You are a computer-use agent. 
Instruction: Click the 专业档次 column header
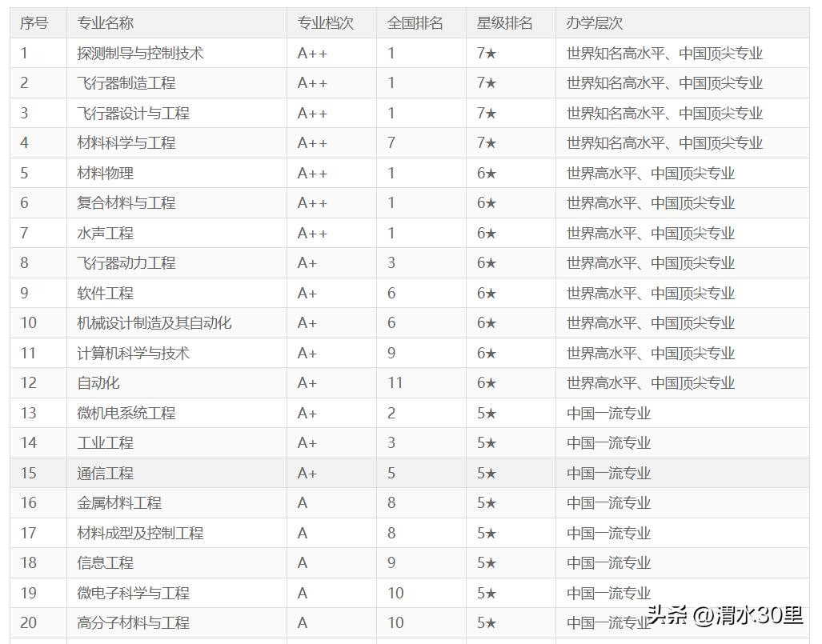[x=325, y=23]
